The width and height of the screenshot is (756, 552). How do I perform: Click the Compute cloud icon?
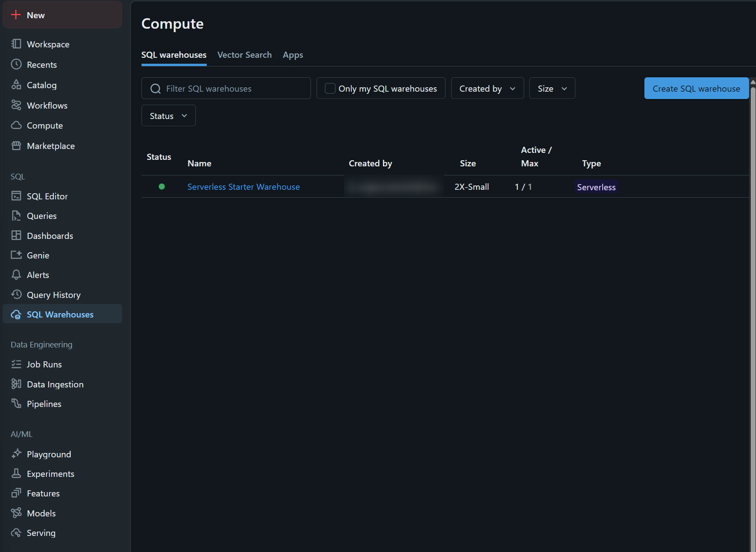pyautogui.click(x=16, y=125)
